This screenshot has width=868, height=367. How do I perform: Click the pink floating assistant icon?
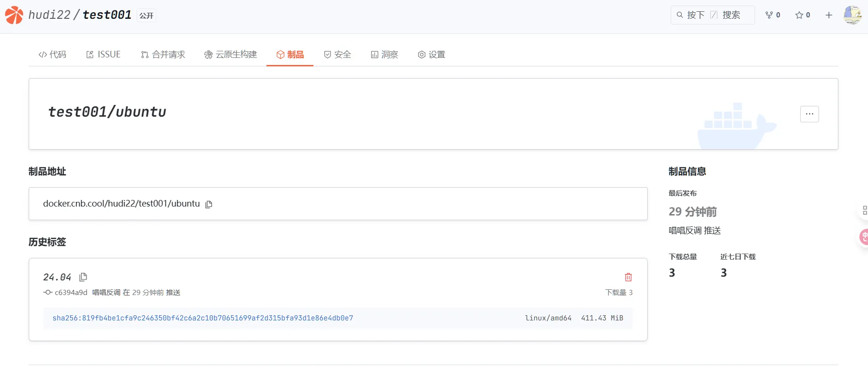point(864,237)
